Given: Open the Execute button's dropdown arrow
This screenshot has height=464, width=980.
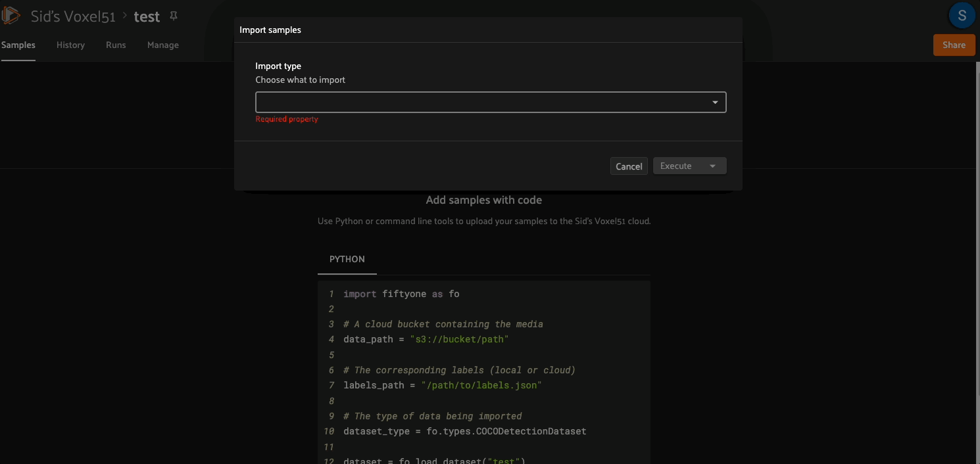Looking at the screenshot, I should 712,166.
